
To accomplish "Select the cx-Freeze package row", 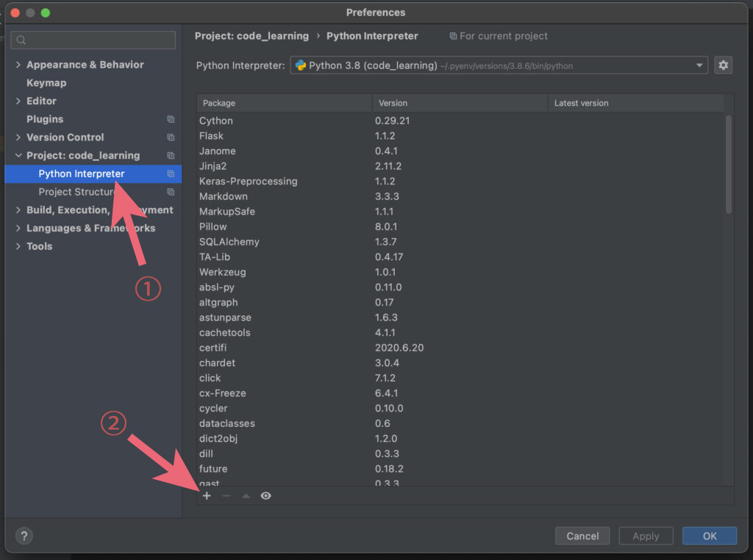I will click(460, 393).
